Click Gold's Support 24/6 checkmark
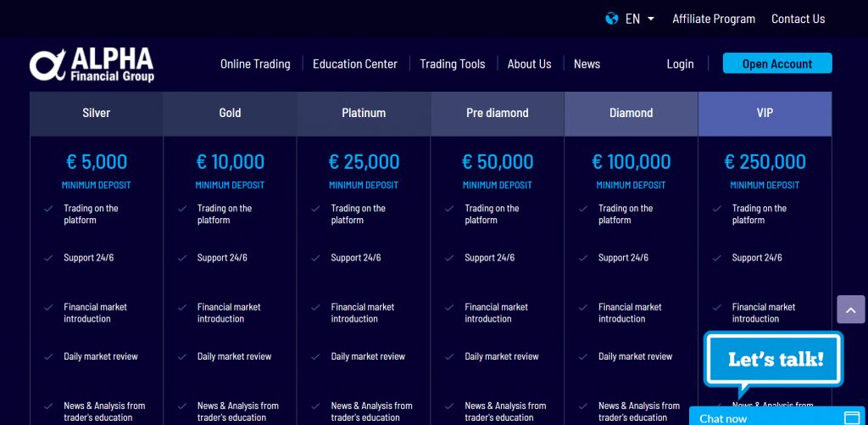 pos(182,258)
